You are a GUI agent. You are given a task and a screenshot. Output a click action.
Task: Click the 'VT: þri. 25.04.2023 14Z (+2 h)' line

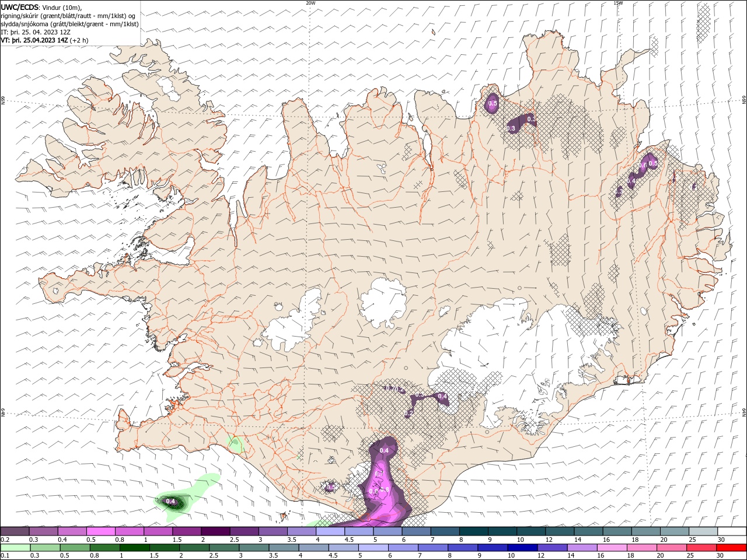point(45,40)
